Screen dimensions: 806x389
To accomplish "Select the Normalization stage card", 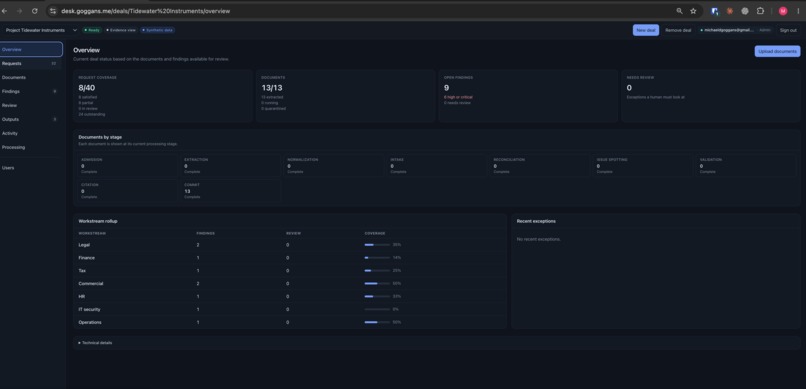I will tap(334, 165).
